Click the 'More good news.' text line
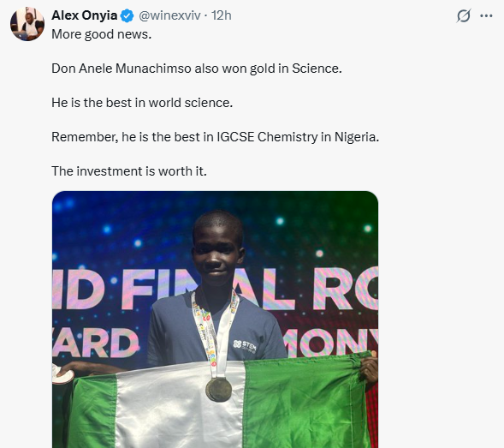 102,34
